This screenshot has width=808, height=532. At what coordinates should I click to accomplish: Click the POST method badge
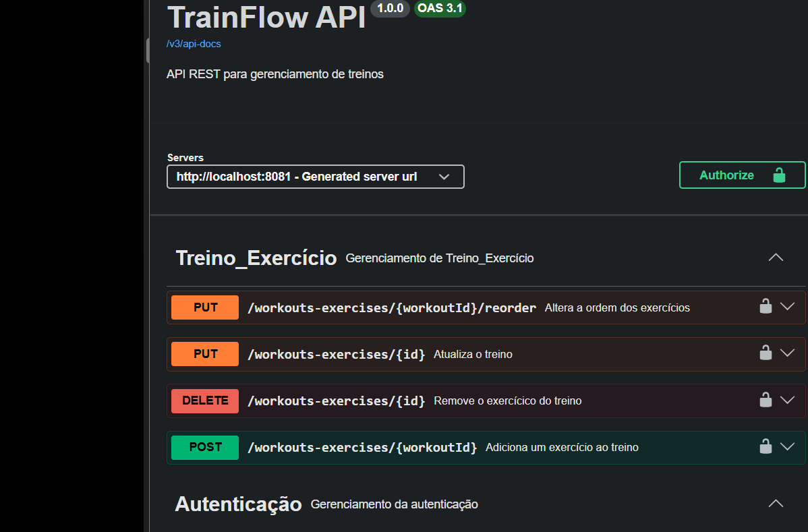pyautogui.click(x=205, y=447)
